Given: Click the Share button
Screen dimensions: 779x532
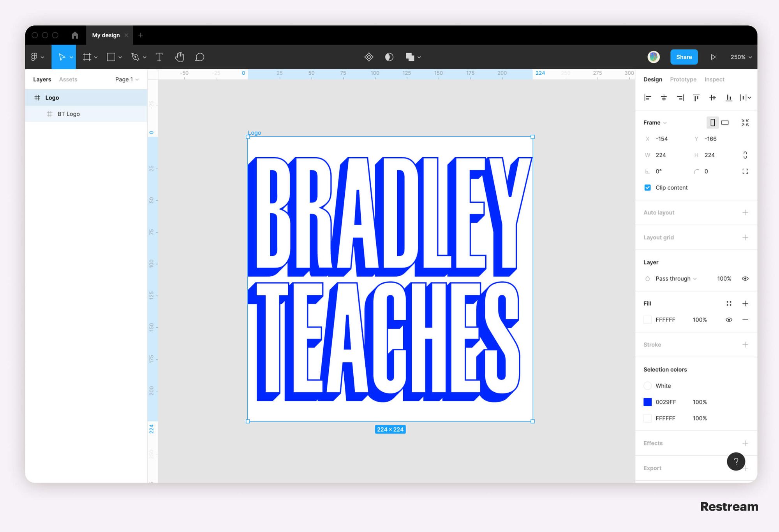Looking at the screenshot, I should pos(683,57).
